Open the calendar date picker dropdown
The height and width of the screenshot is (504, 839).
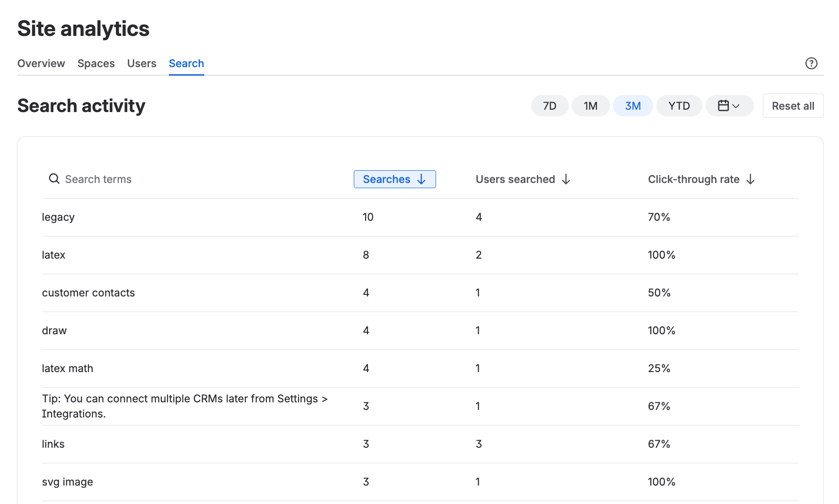(729, 105)
